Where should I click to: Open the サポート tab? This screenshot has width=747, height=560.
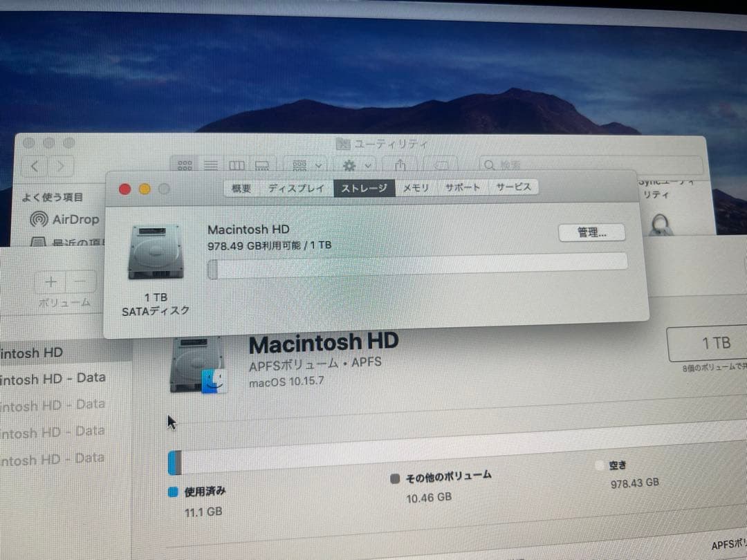(x=462, y=187)
